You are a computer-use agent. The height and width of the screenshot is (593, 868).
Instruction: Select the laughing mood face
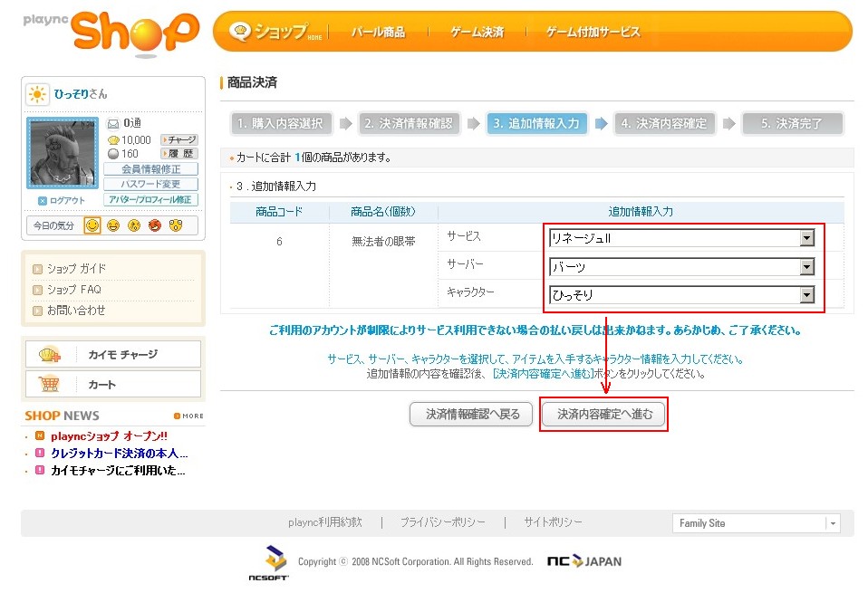coord(113,225)
